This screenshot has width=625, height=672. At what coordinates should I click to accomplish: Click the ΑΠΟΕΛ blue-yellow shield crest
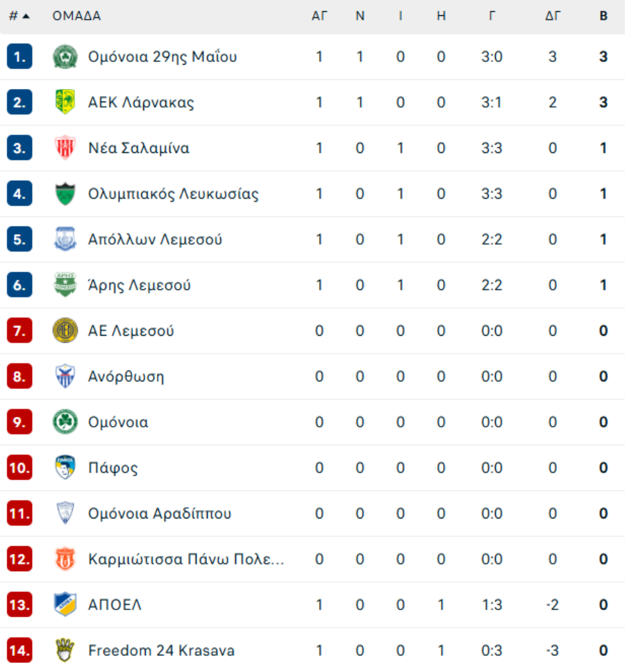[65, 605]
